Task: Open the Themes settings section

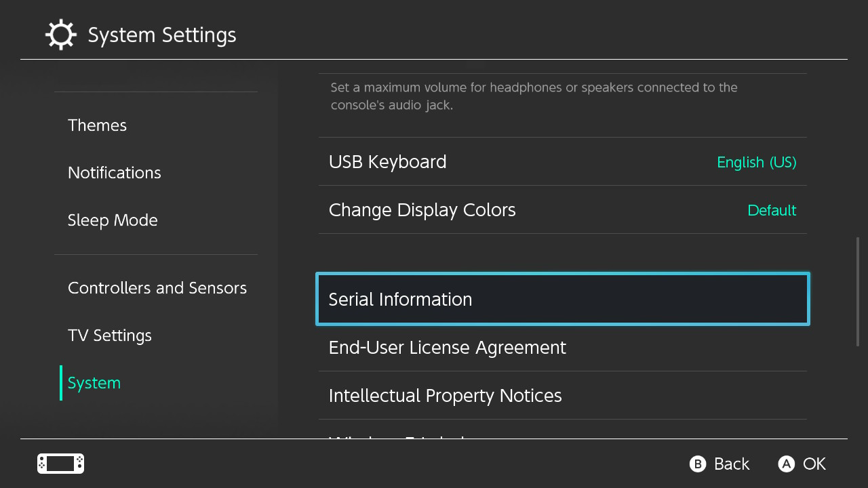Action: tap(97, 125)
